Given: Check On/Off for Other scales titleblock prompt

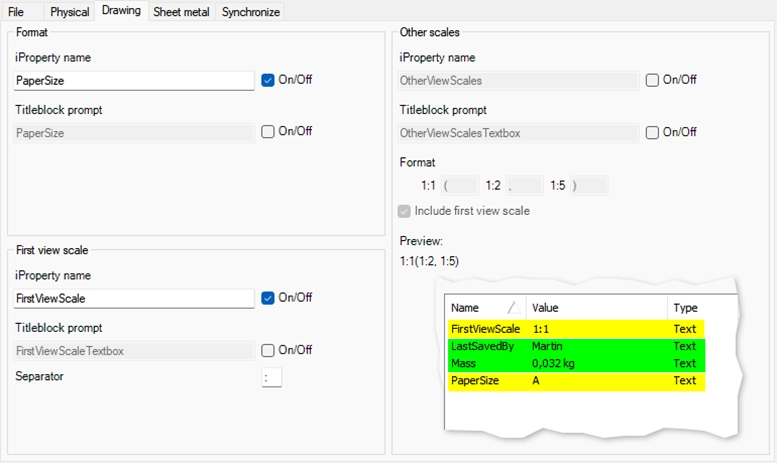Looking at the screenshot, I should 652,132.
